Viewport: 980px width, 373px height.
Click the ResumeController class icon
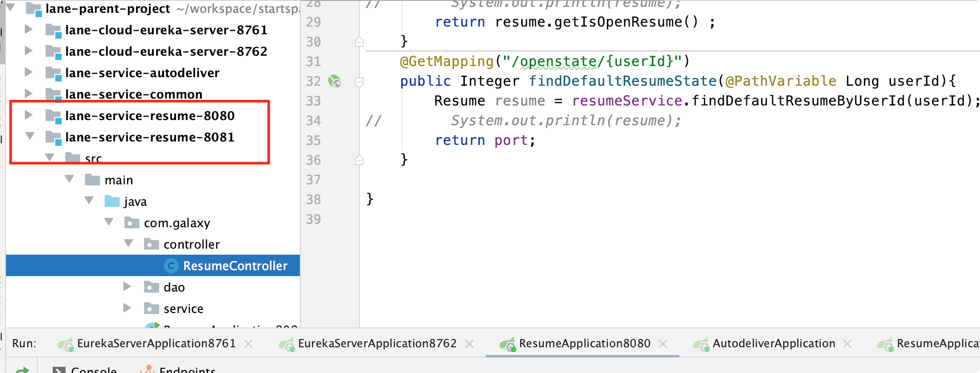tap(171, 266)
